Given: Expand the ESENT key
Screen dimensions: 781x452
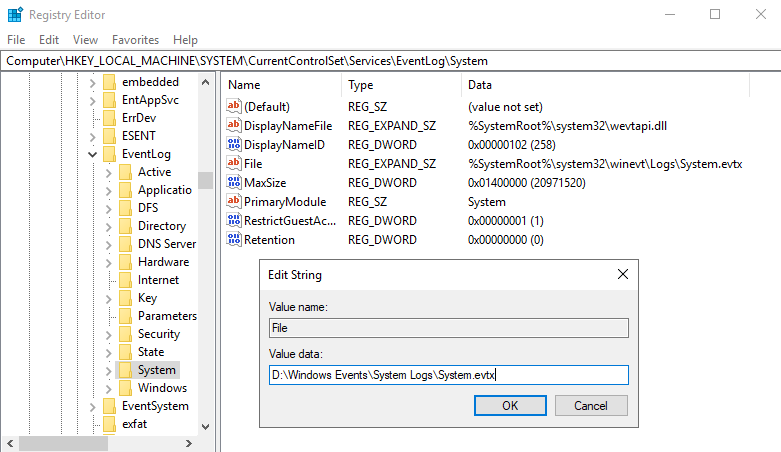Looking at the screenshot, I should 93,136.
